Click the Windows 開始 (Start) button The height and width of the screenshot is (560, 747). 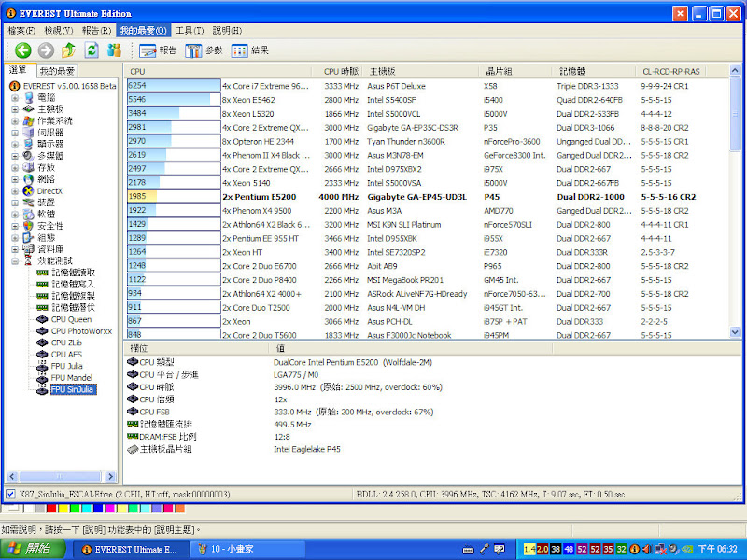click(32, 549)
